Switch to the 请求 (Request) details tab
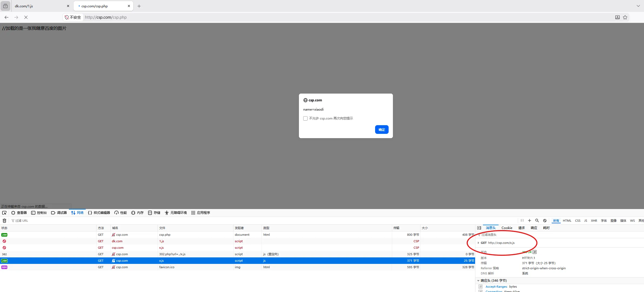Image resolution: width=644 pixels, height=292 pixels. [521, 228]
